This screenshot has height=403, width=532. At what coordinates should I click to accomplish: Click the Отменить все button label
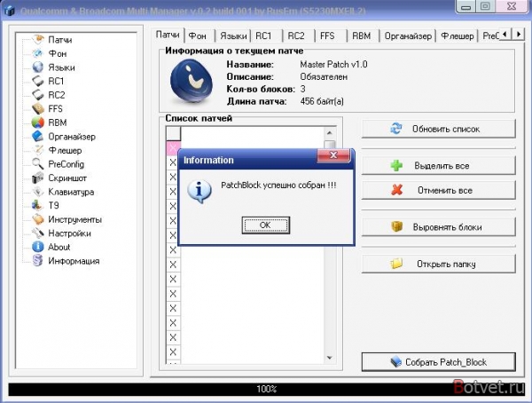(x=445, y=190)
